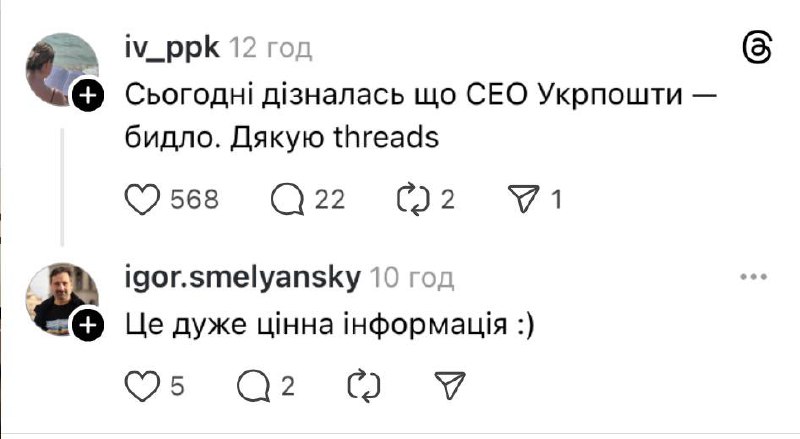Repost the iv_ppk post
This screenshot has height=439, width=800.
click(x=412, y=199)
